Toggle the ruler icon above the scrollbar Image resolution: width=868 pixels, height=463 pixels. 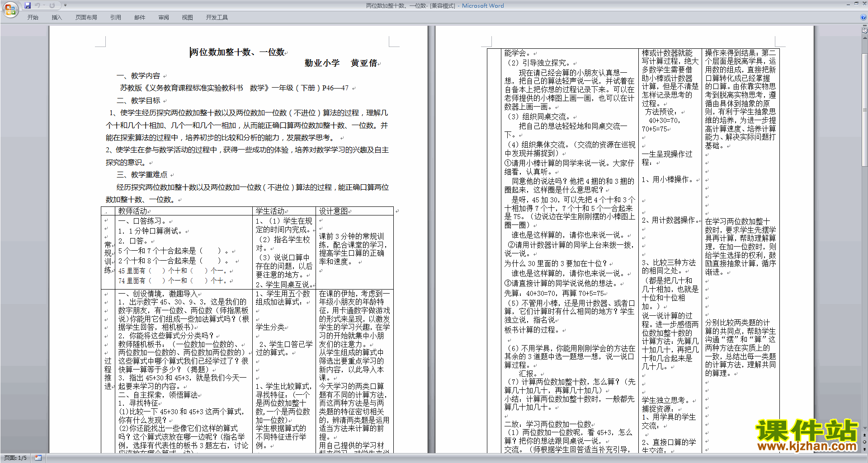865,31
